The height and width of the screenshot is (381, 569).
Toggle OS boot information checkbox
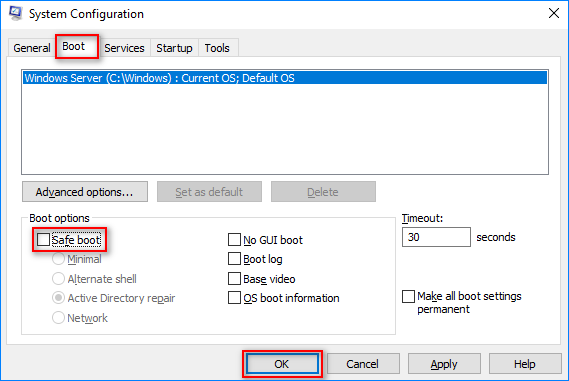[x=234, y=298]
